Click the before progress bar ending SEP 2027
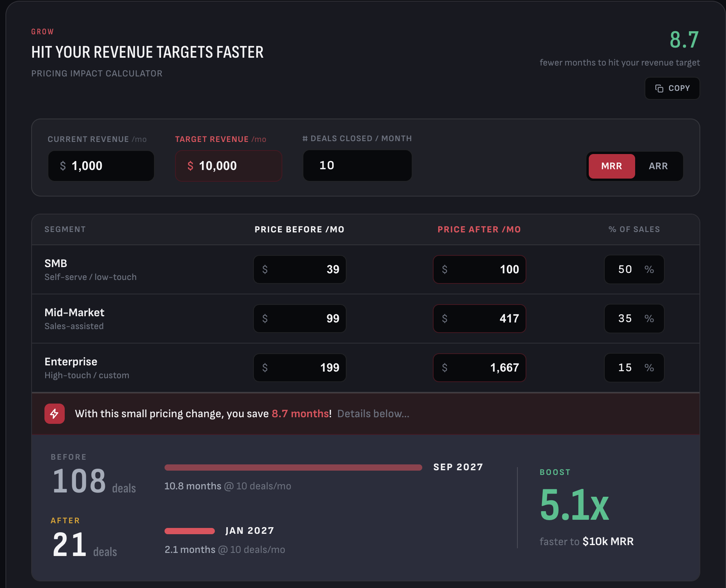726x588 pixels. [293, 468]
